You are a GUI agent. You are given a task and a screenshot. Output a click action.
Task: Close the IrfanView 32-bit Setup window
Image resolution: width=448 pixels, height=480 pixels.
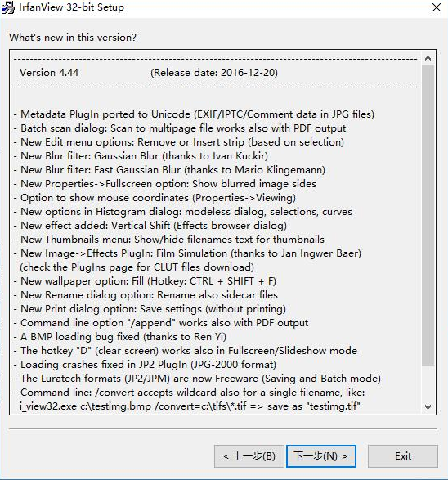437,7
